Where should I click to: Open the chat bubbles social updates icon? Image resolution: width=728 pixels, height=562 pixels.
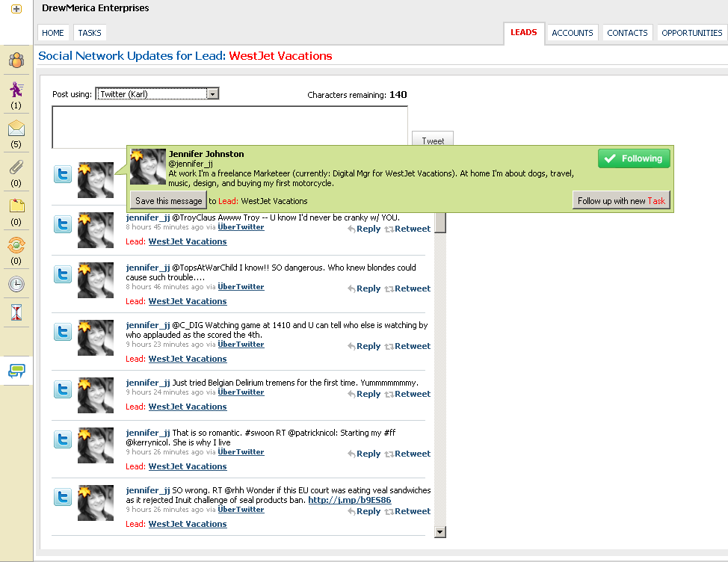tap(16, 371)
